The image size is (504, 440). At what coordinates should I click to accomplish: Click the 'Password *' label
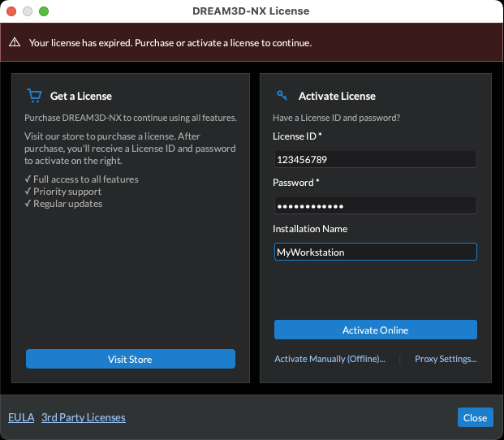tap(296, 183)
